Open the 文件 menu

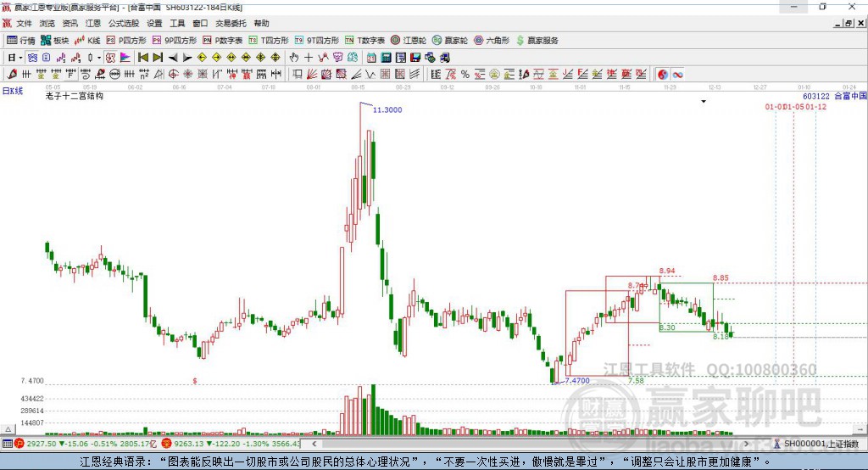25,23
